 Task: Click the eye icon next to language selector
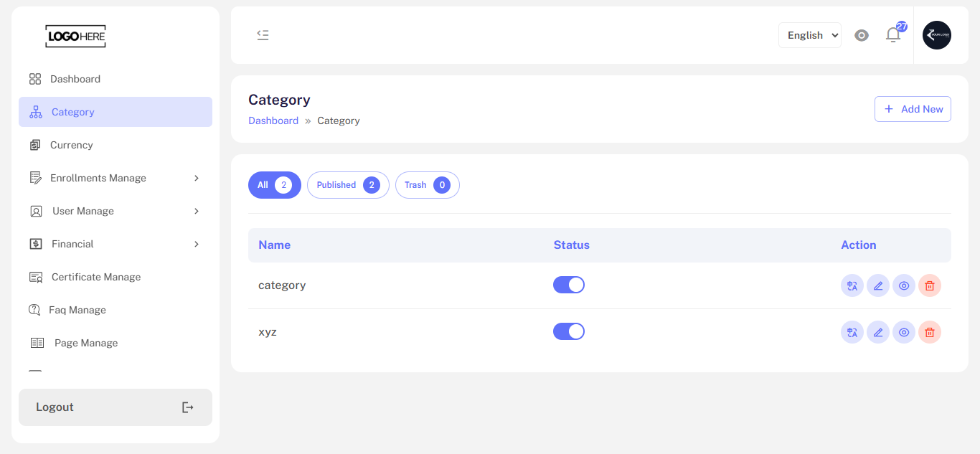point(862,35)
